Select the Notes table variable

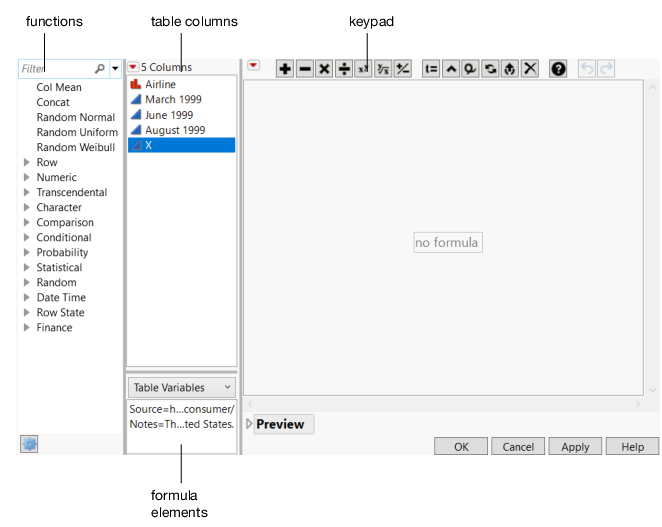point(182,424)
